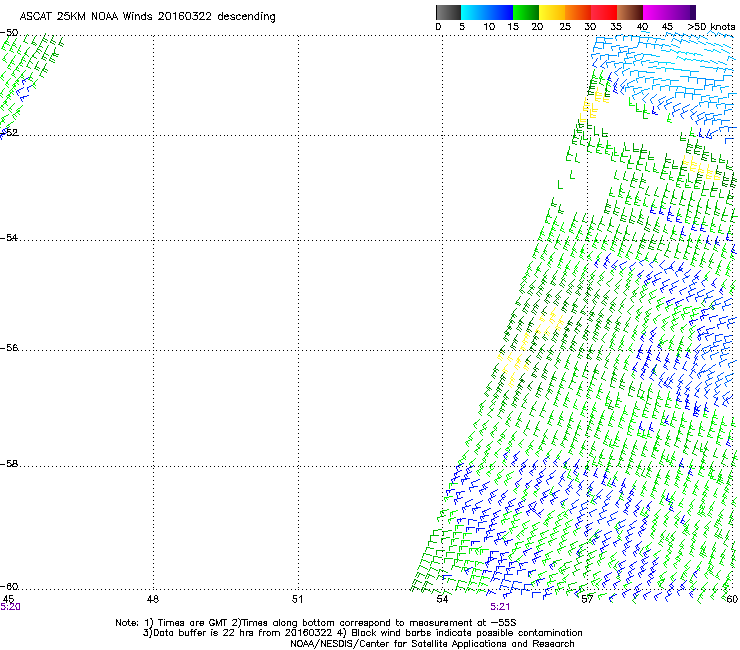Click the gray 0-5 knots color swatch
The height and width of the screenshot is (650, 740).
tap(448, 12)
